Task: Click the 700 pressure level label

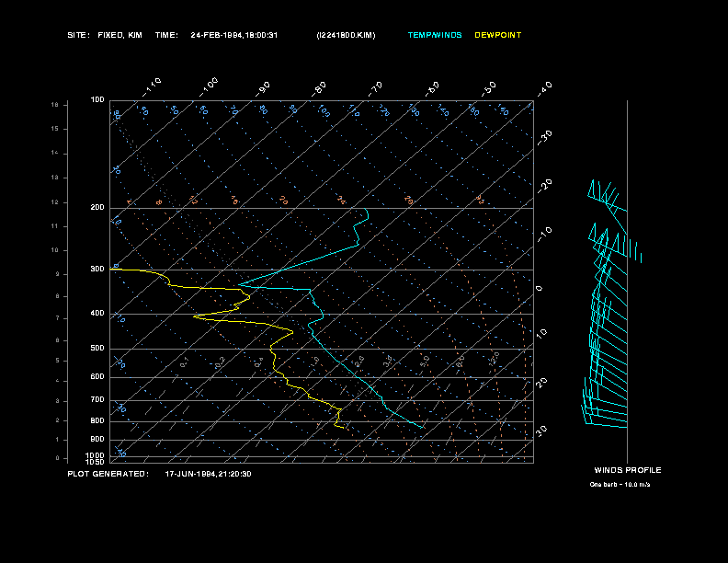Action: pos(97,400)
